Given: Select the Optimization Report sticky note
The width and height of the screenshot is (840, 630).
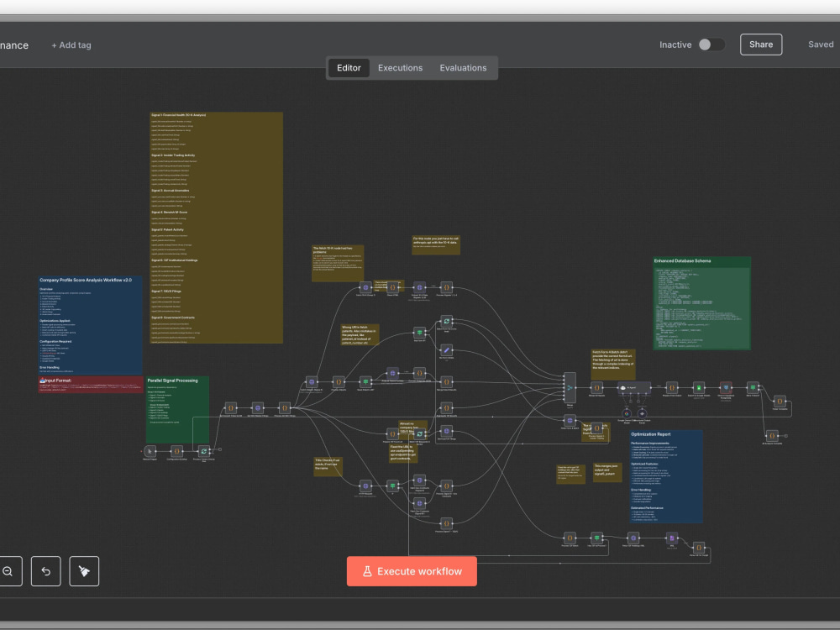Looking at the screenshot, I should click(666, 475).
